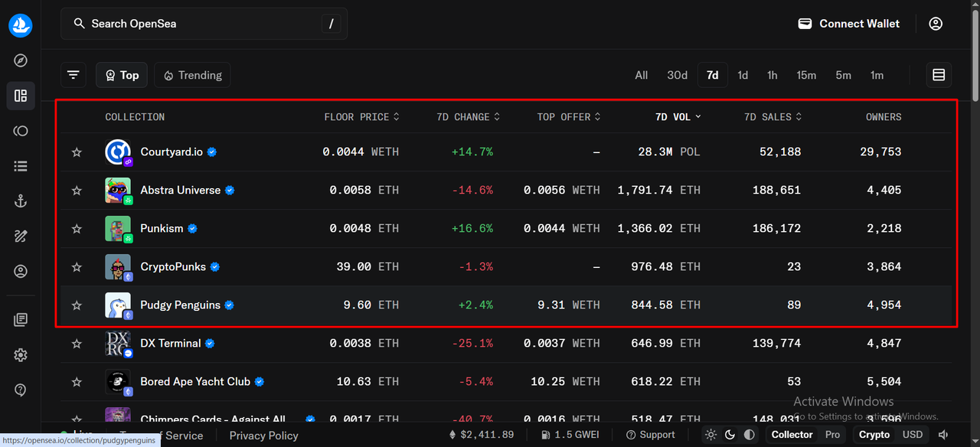This screenshot has height=447, width=980.
Task: Star the DX Terminal collection
Action: click(77, 344)
